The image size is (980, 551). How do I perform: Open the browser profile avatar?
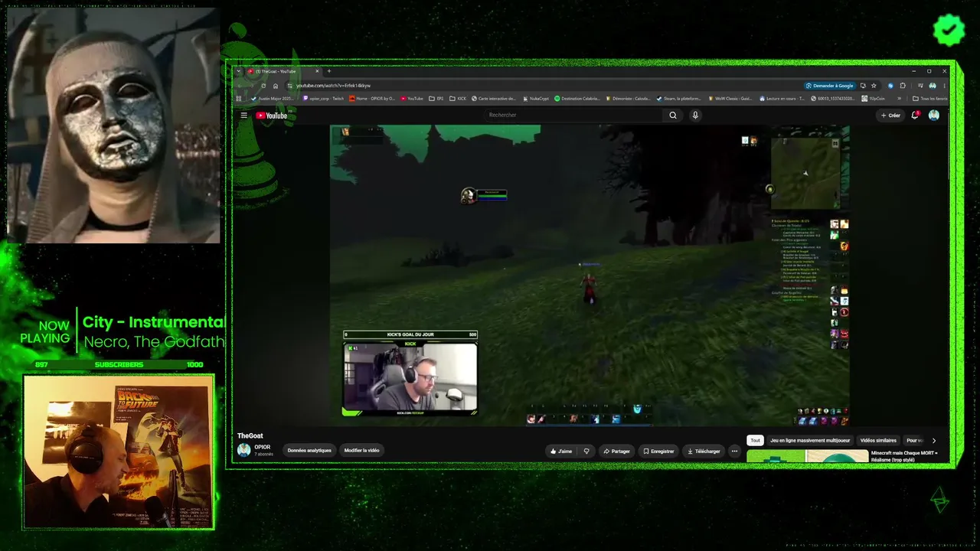click(933, 86)
